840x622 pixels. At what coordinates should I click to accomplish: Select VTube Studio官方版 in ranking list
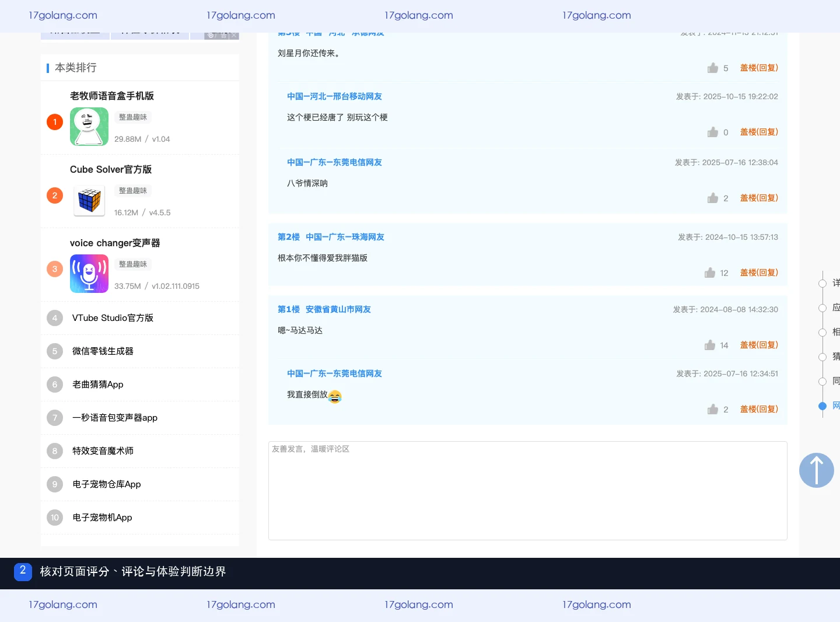point(113,318)
